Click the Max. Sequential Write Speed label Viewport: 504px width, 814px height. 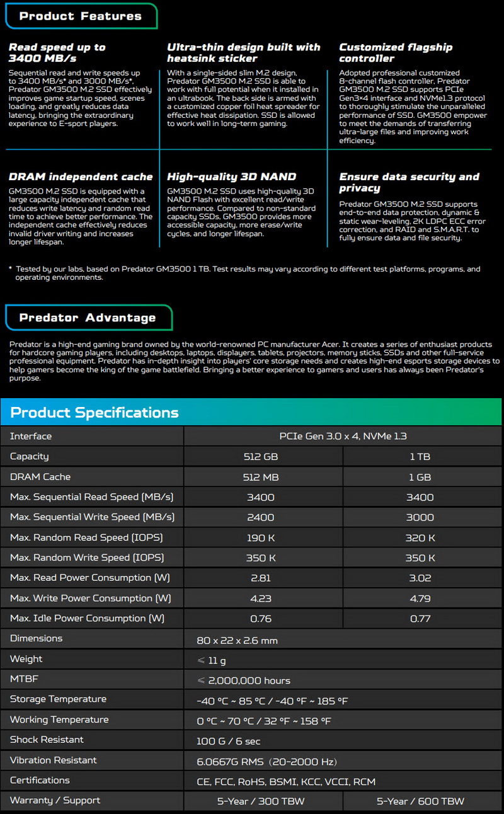(92, 517)
